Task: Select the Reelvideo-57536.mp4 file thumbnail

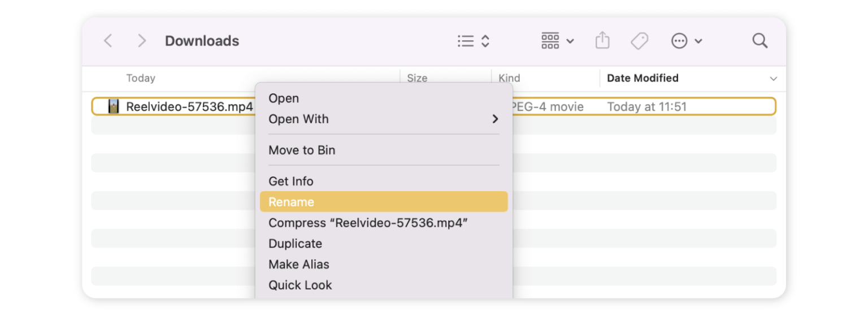Action: coord(114,106)
